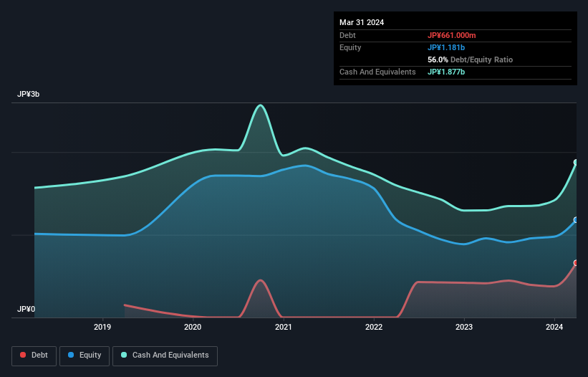Image resolution: width=588 pixels, height=377 pixels.
Task: Toggle the Cash And Equivalents legend button
Action: [x=165, y=355]
